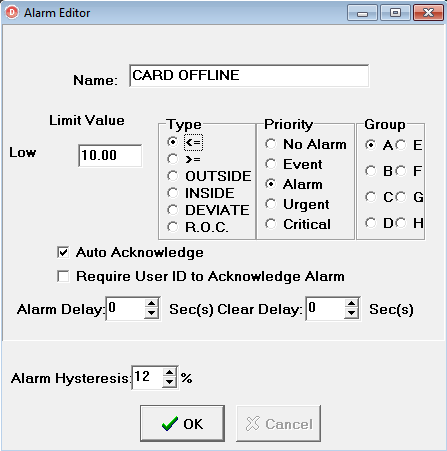Assign alarm to Group H
Image resolution: width=447 pixels, height=451 pixels.
point(401,223)
